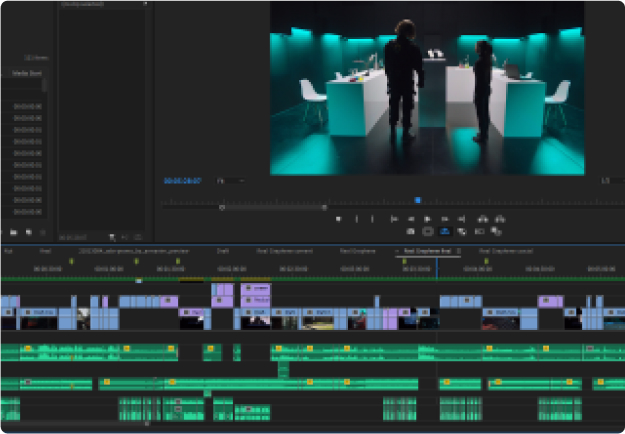This screenshot has height=434, width=625.
Task: Click the Extract button in transport controls
Action: (500, 218)
